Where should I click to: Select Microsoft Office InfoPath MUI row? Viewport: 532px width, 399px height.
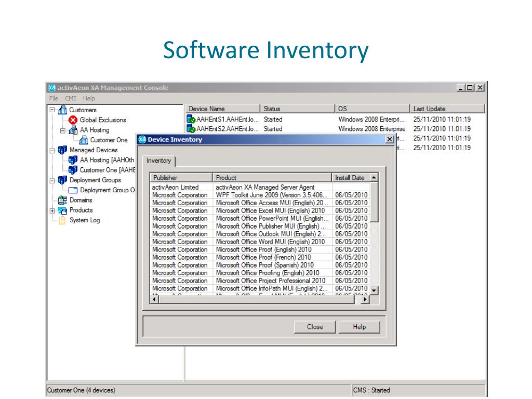coord(260,289)
